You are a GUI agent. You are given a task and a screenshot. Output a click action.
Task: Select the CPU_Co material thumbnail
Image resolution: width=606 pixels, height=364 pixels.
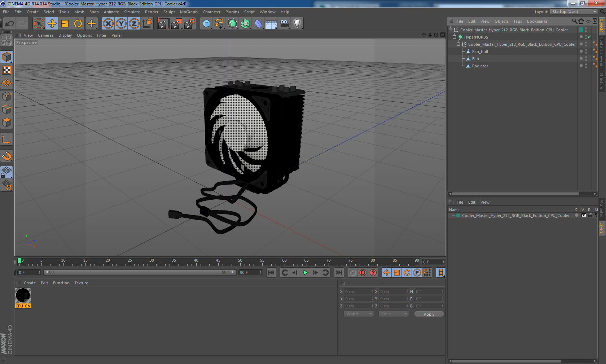click(x=23, y=298)
